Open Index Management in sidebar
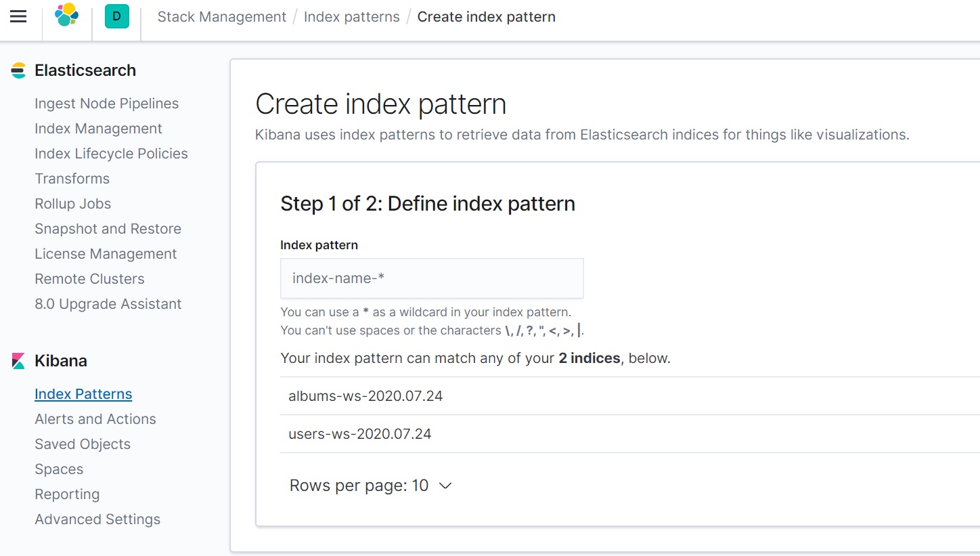 click(x=98, y=129)
